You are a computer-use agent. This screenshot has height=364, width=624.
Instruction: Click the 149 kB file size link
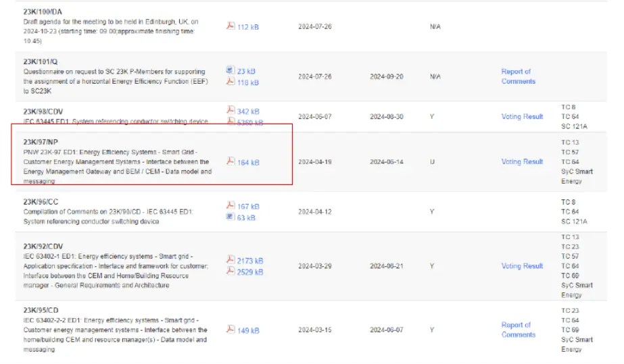coord(248,331)
